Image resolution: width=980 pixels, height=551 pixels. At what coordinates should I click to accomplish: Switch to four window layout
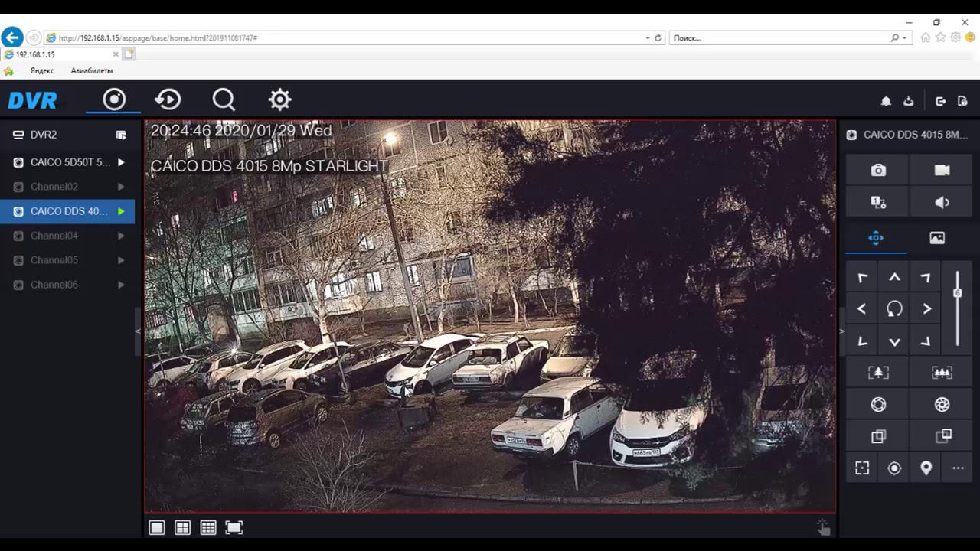coord(182,527)
